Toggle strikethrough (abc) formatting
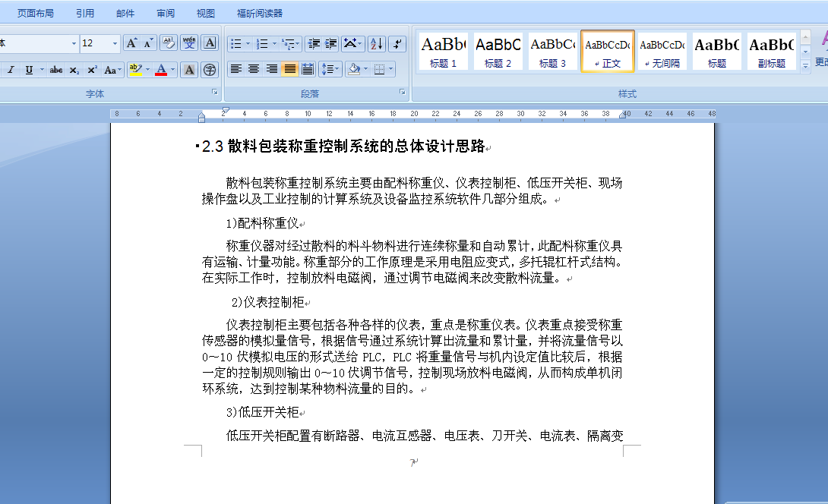This screenshot has width=828, height=504. 56,70
